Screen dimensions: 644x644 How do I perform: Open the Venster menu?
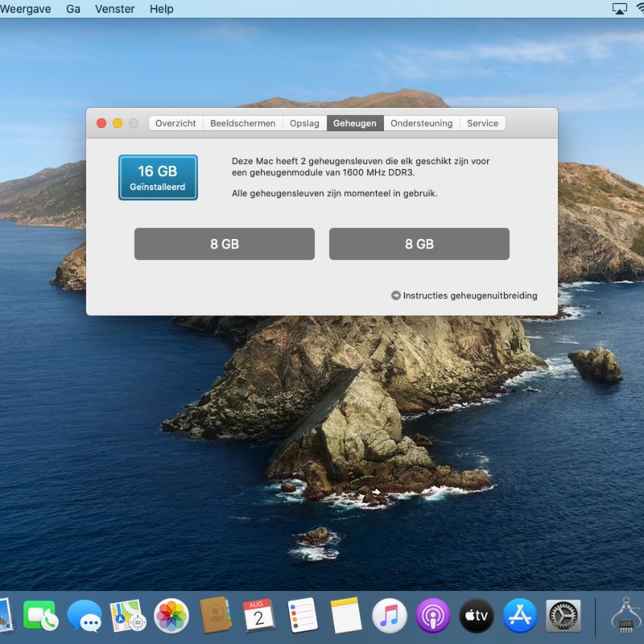click(114, 9)
